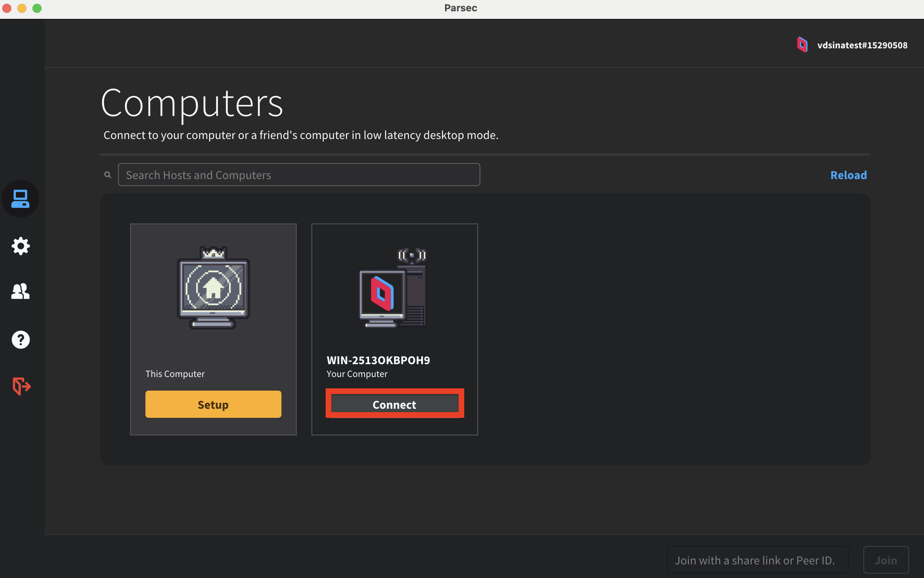Click the WIN-2513OKBPOH9 host name
The height and width of the screenshot is (578, 924).
click(378, 360)
